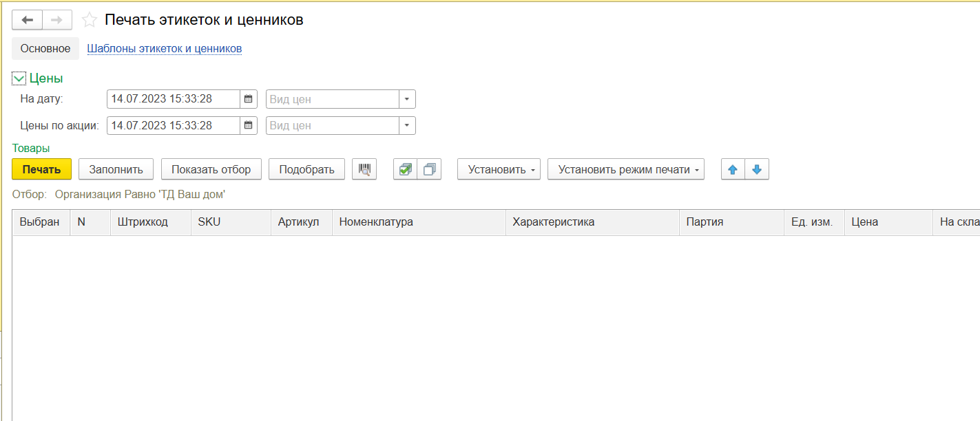Add page to favorites with star icon
980x421 pixels.
pyautogui.click(x=89, y=20)
